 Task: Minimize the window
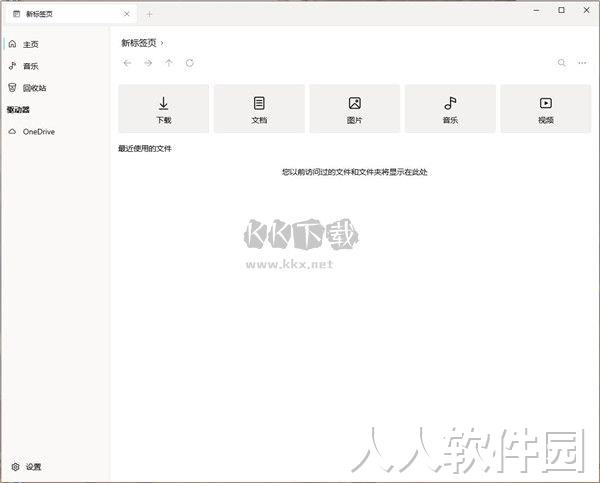pyautogui.click(x=536, y=10)
